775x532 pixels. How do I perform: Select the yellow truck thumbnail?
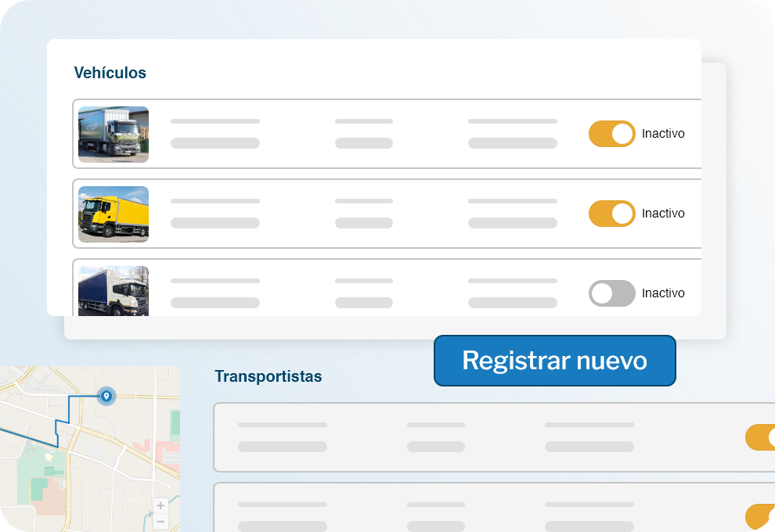pos(114,214)
